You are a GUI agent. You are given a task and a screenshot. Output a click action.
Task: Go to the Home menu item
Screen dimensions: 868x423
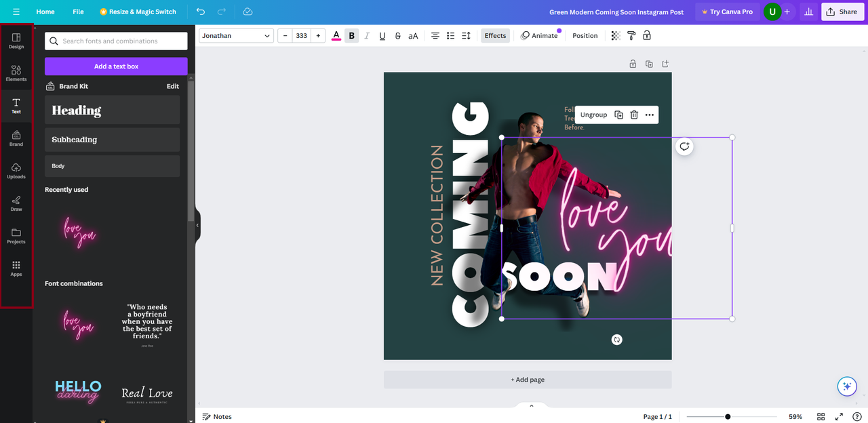coord(45,12)
